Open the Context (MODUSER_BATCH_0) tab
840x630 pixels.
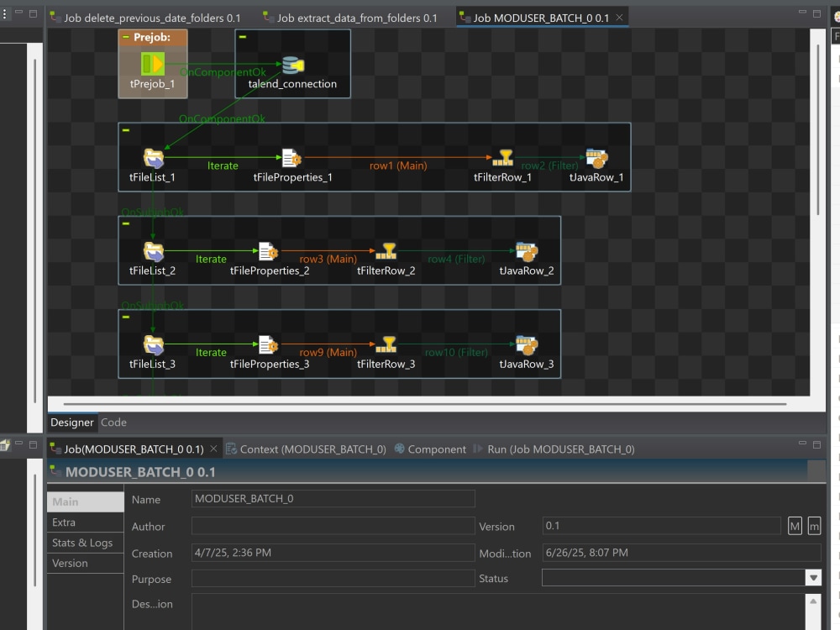[x=307, y=449]
